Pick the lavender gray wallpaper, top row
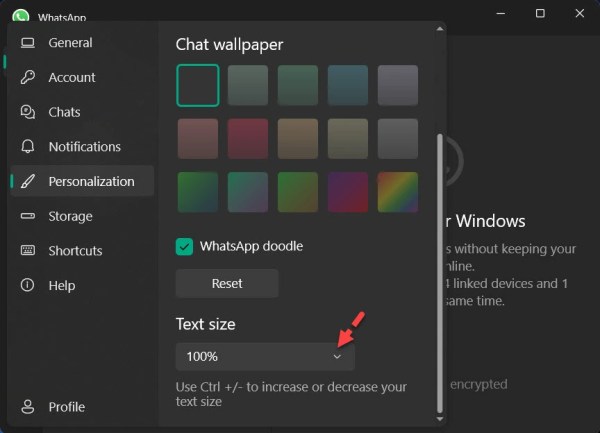The height and width of the screenshot is (433, 600). coord(398,85)
